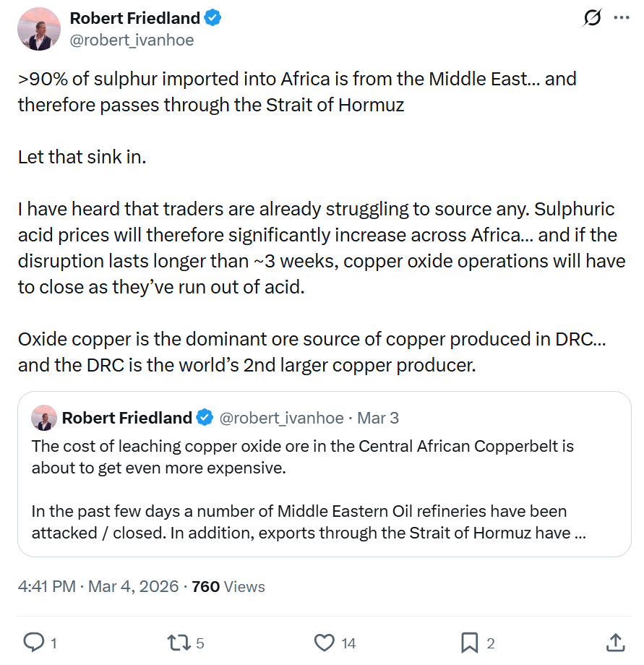
Task: Open the three-dot more options menu
Action: [621, 19]
